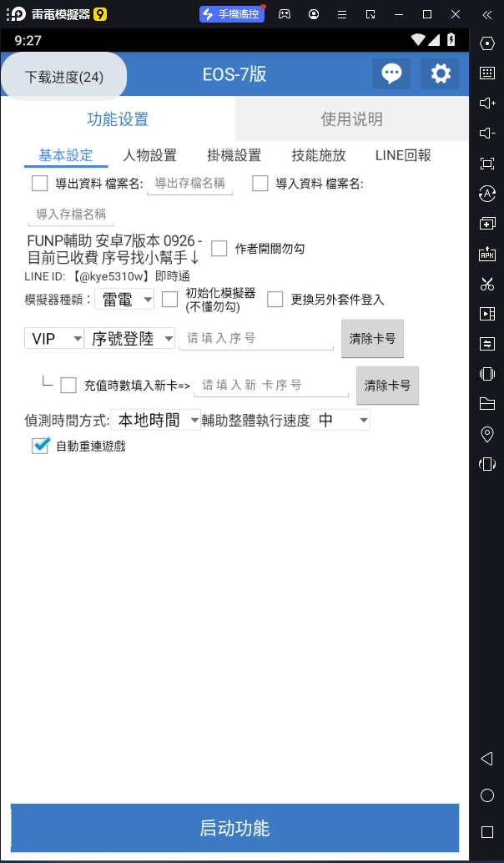This screenshot has height=863, width=504.
Task: Uncheck the 自動重連遊戲 checkbox
Action: (39, 446)
